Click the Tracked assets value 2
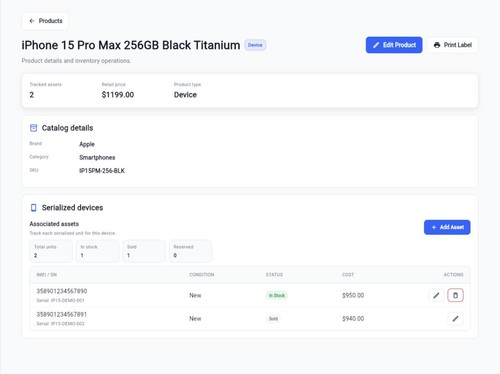The height and width of the screenshot is (374, 500). [x=32, y=95]
